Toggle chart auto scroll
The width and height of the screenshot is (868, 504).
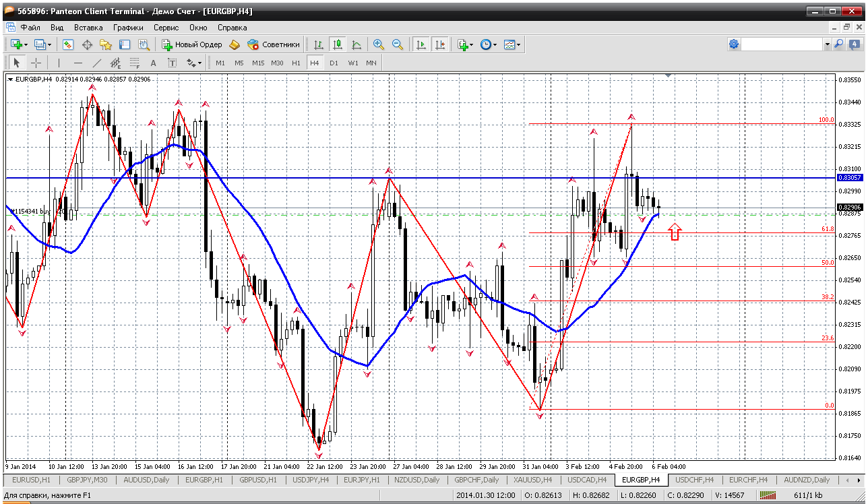pyautogui.click(x=421, y=44)
